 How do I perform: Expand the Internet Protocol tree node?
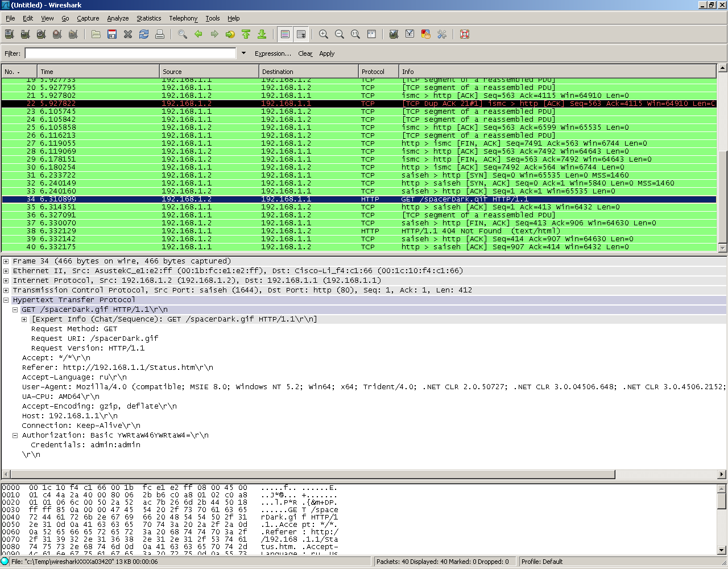click(6, 281)
